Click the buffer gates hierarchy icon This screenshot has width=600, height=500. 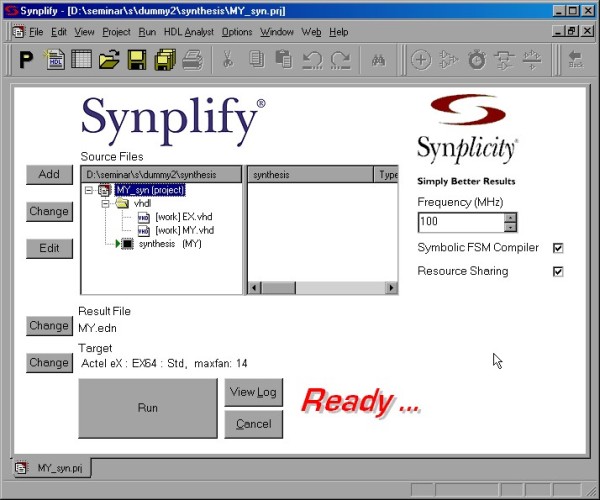pyautogui.click(x=448, y=60)
